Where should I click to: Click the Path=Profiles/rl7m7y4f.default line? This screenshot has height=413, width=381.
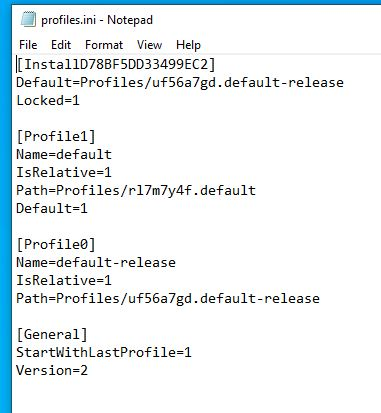[136, 190]
